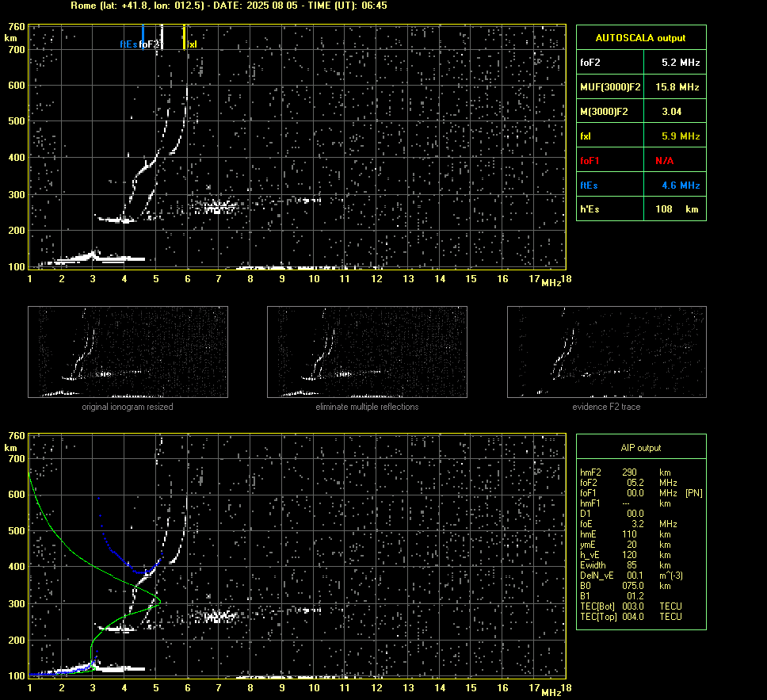Select the foE 3.2 MHz entry
This screenshot has height=700, width=767.
(x=628, y=524)
